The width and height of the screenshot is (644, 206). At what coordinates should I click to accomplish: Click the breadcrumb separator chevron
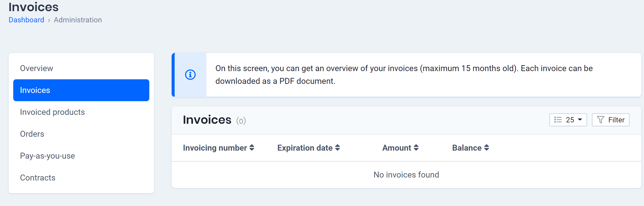[x=49, y=20]
